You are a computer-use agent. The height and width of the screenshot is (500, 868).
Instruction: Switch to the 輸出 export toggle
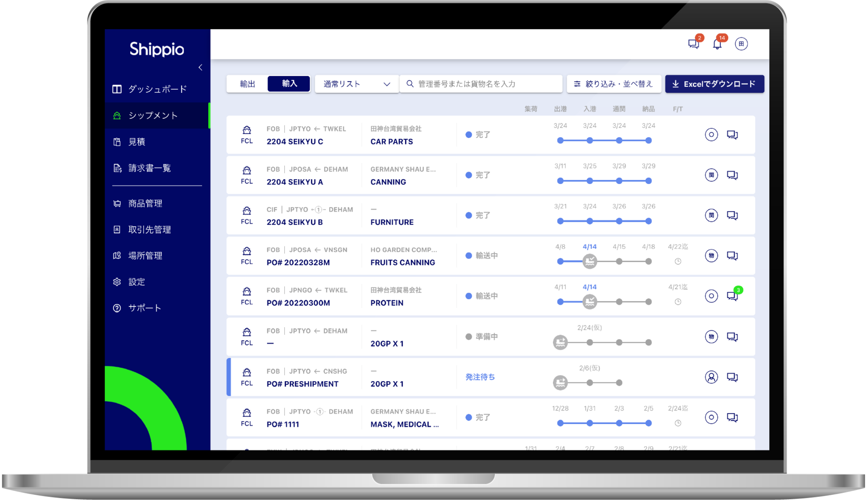tap(247, 84)
